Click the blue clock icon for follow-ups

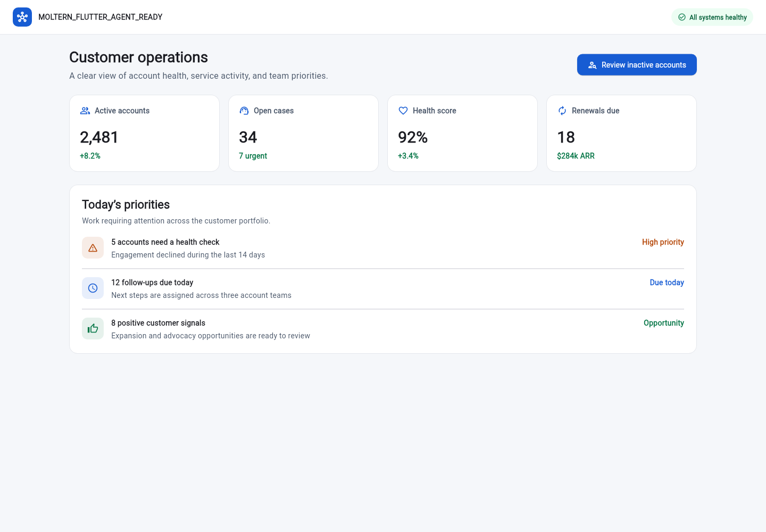93,288
